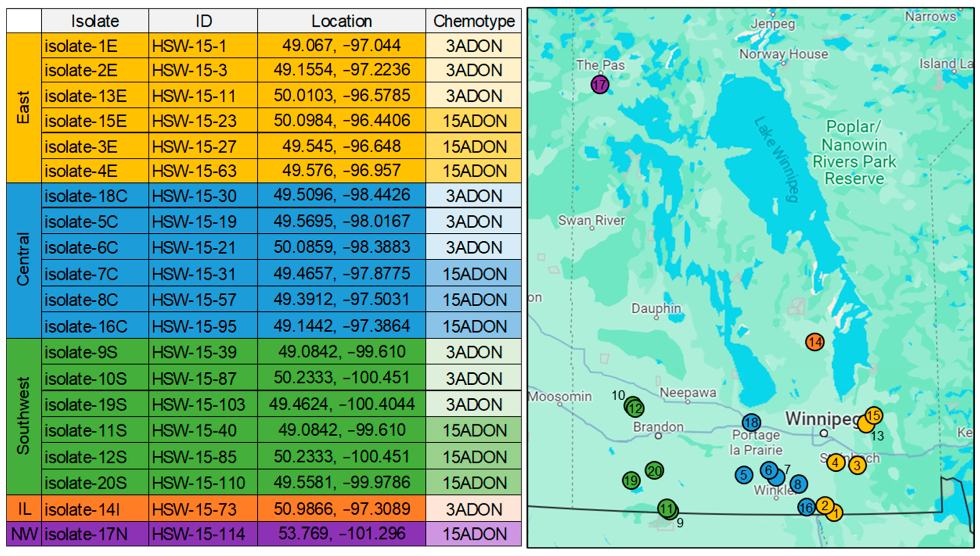Screen dimensions: 980x556
Task: Click the isolate-15E cell
Action: tap(95, 121)
